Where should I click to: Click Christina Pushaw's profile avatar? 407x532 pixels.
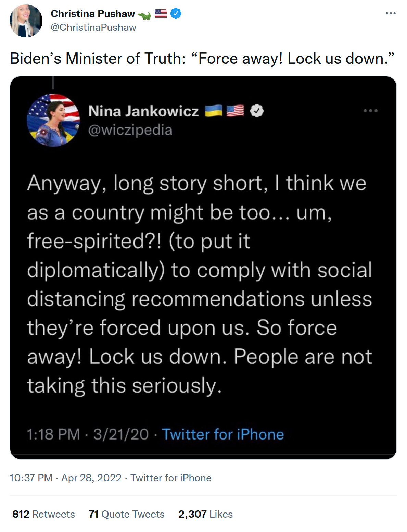[26, 21]
